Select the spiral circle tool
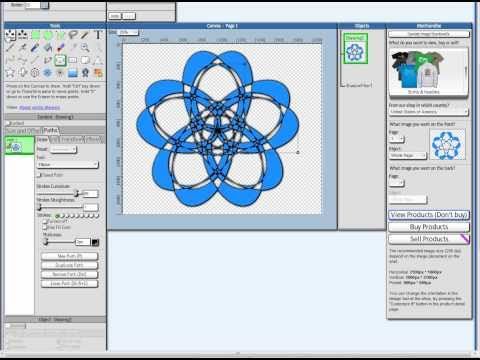 pos(35,73)
